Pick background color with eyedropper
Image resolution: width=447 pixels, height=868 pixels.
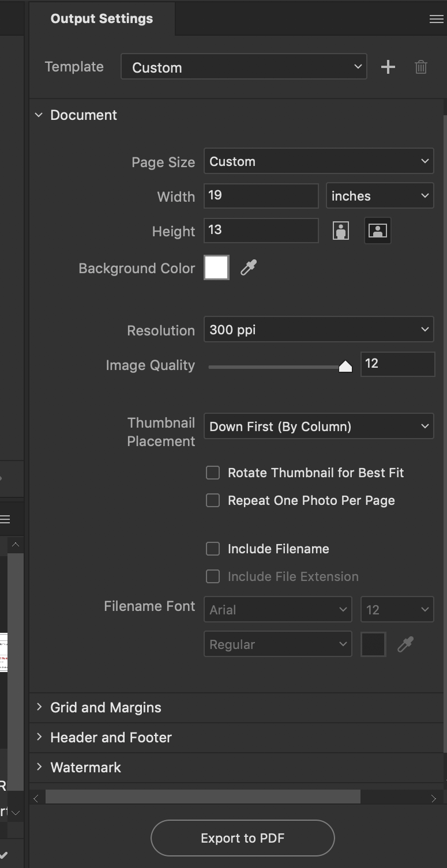248,267
